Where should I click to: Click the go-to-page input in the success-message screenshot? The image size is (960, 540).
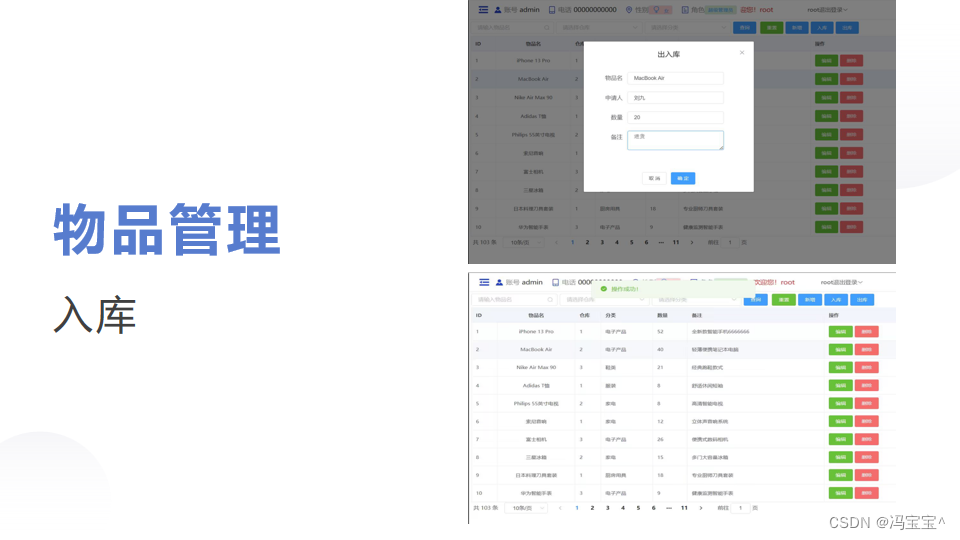pos(741,508)
